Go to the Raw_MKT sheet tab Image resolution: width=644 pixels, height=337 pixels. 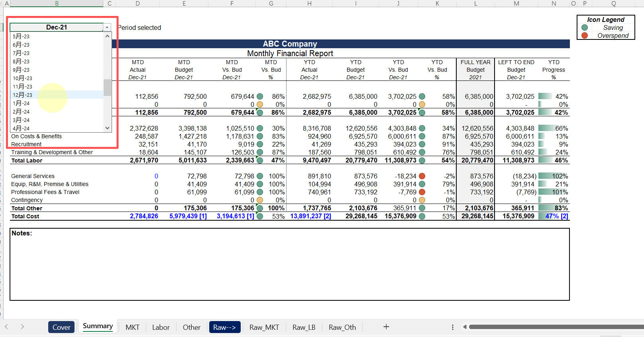264,327
